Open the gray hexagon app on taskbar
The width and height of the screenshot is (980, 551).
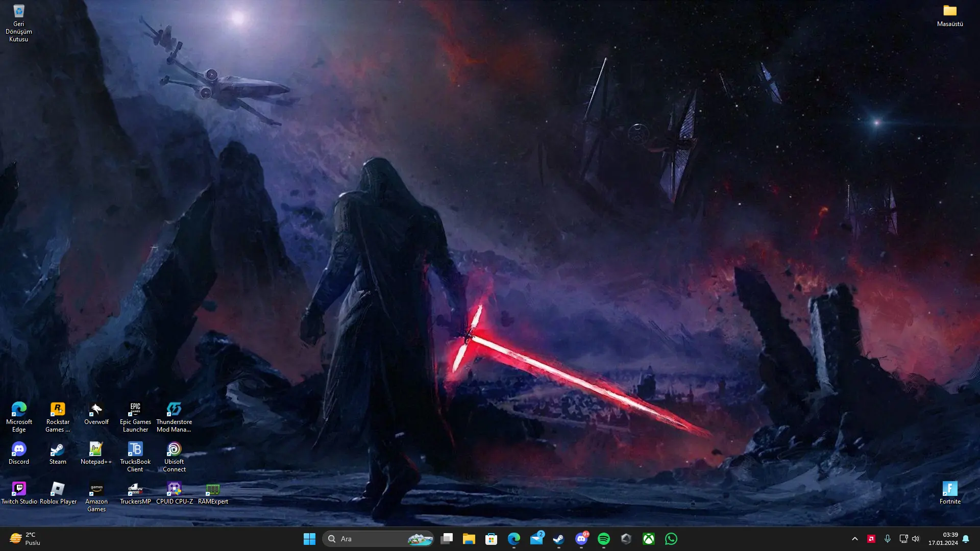[x=626, y=539]
